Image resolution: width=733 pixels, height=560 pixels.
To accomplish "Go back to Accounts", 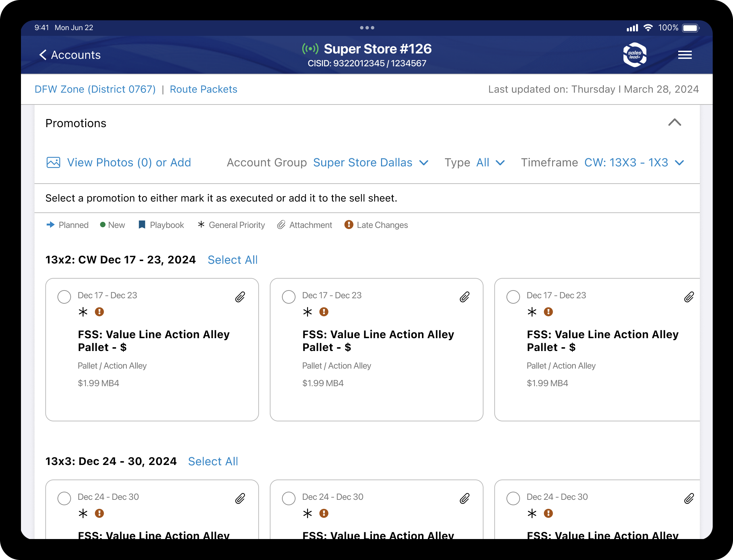I will (x=70, y=55).
